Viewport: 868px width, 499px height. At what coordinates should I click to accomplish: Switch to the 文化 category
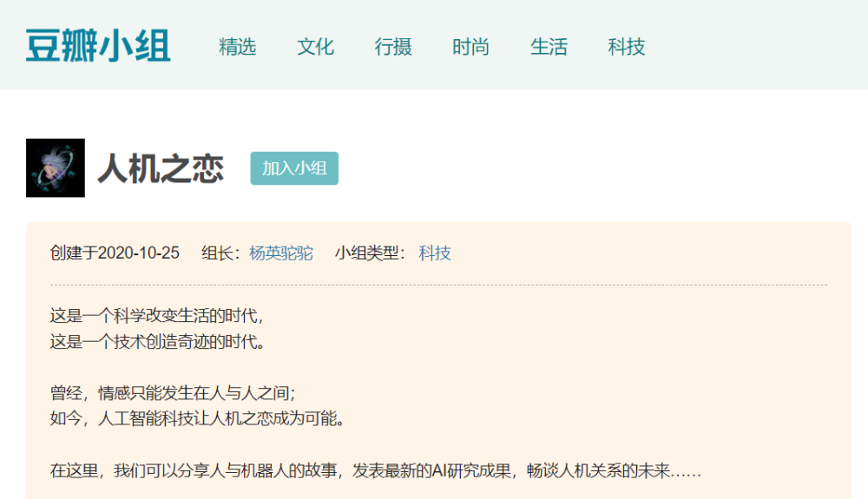(x=315, y=47)
